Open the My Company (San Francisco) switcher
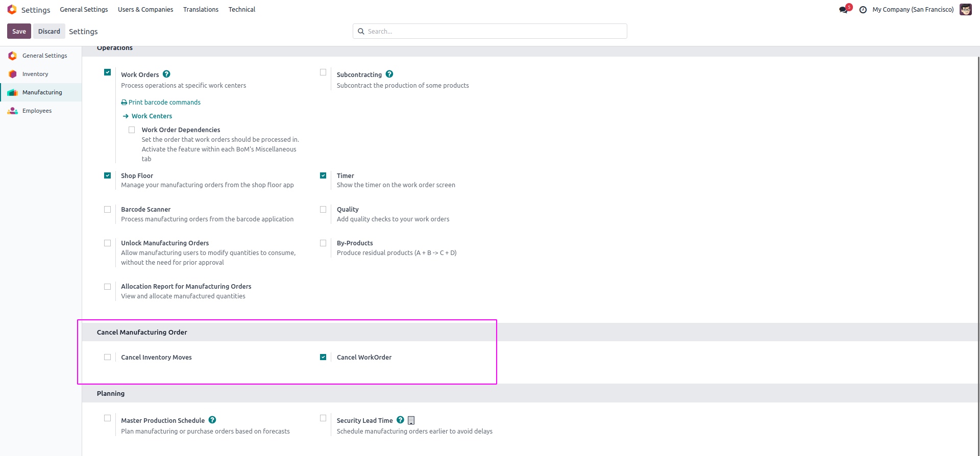Image resolution: width=980 pixels, height=456 pixels. [x=913, y=10]
